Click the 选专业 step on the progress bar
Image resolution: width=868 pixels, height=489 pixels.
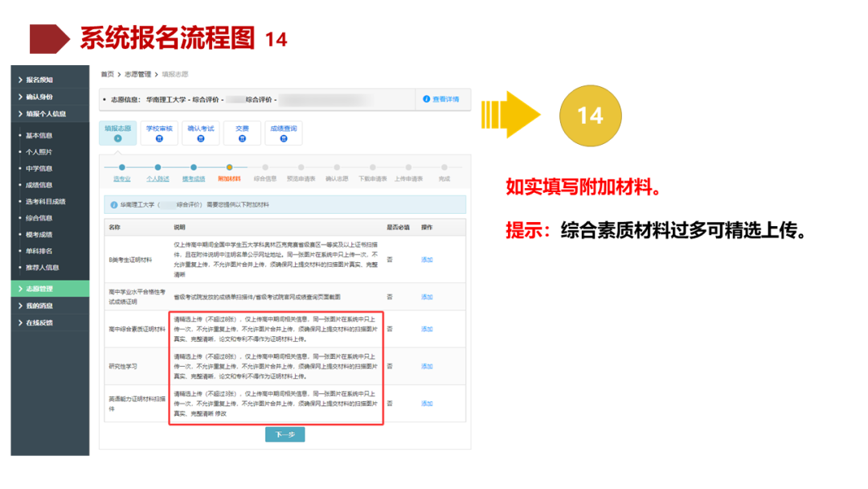[121, 179]
